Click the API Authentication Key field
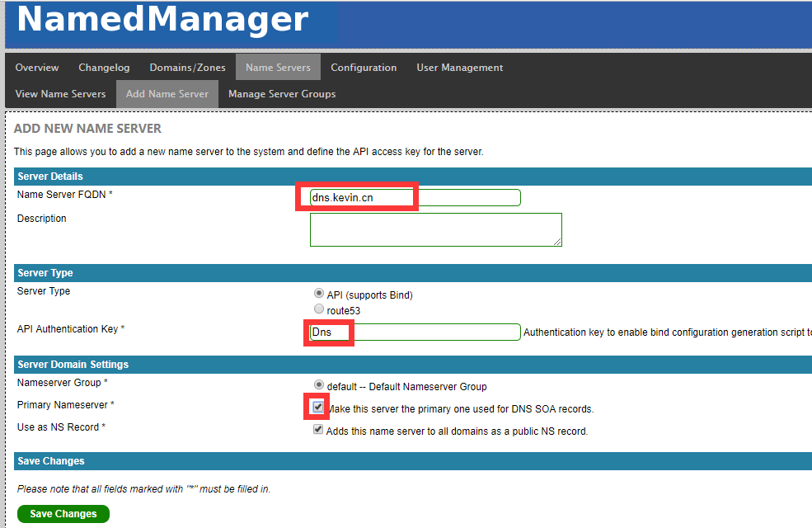The height and width of the screenshot is (528, 812). click(415, 332)
